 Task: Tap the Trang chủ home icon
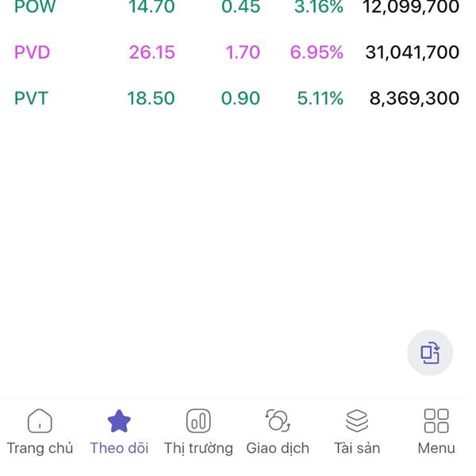pyautogui.click(x=40, y=420)
